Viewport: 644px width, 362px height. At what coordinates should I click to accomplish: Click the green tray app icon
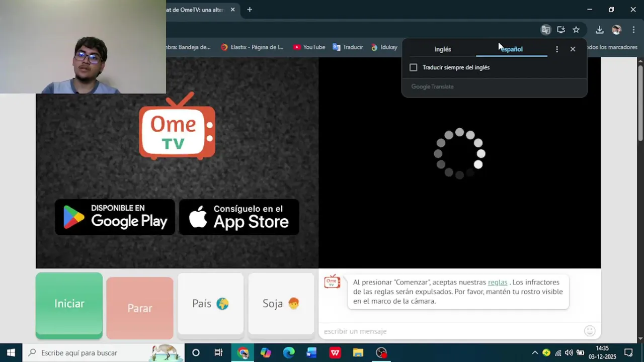click(x=546, y=352)
